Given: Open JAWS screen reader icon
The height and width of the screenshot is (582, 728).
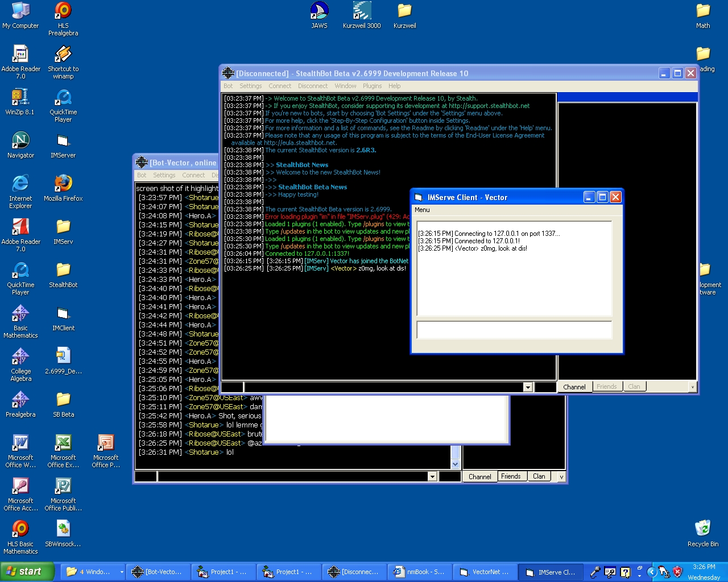Looking at the screenshot, I should [319, 15].
